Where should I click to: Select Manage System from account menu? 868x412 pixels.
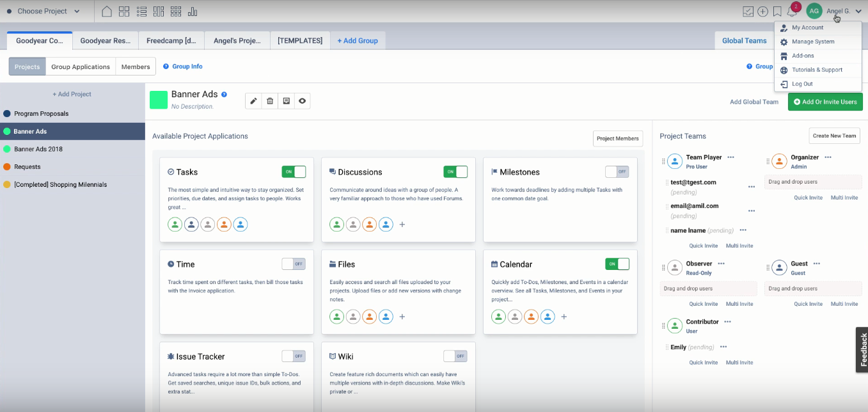pos(812,42)
